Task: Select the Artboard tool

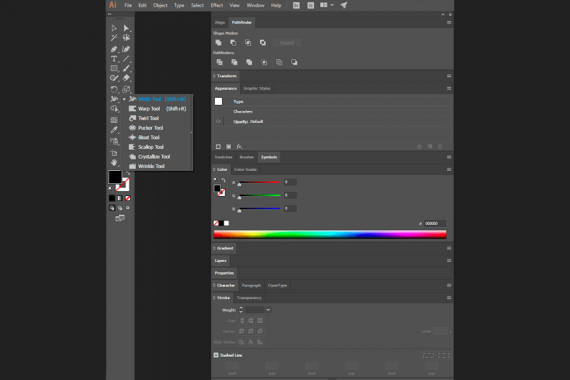Action: 114,153
